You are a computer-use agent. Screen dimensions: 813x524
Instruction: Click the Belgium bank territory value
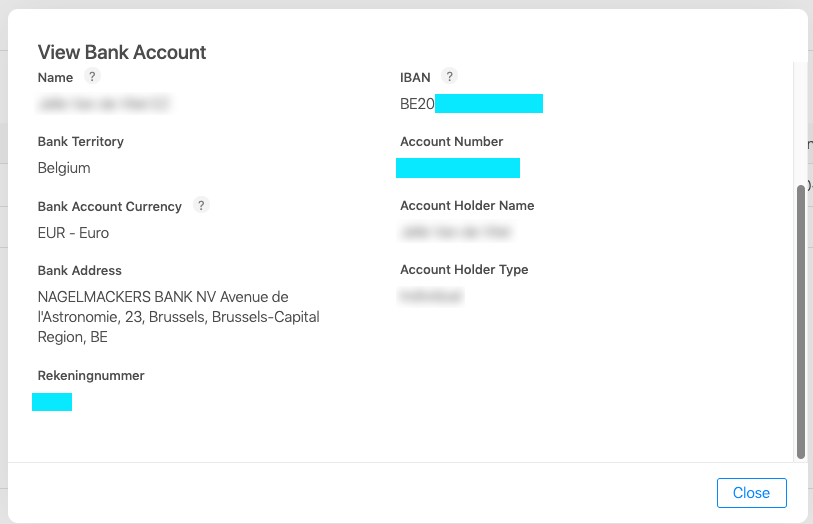click(64, 168)
